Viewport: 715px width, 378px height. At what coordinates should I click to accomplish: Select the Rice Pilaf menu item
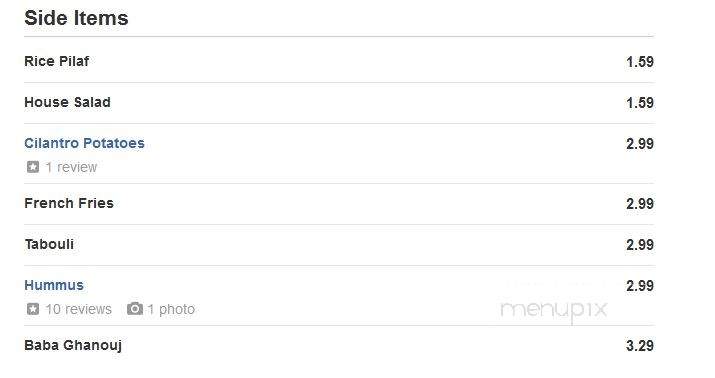pos(57,61)
